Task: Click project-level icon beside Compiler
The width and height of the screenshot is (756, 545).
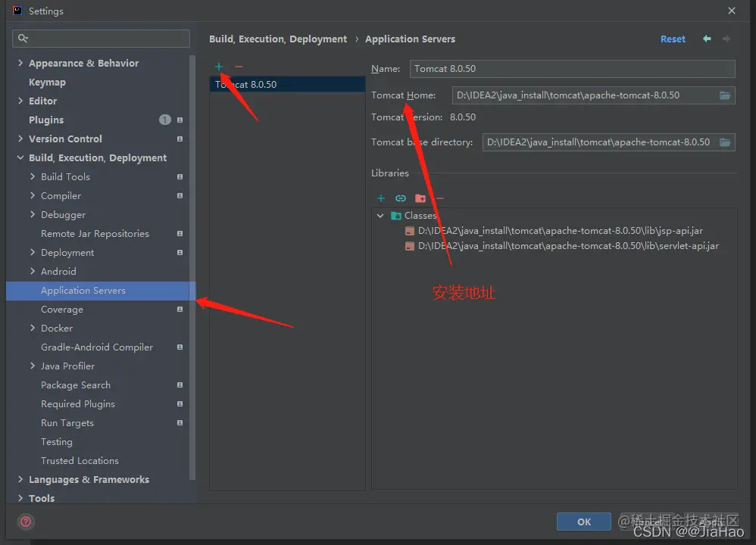Action: click(x=180, y=195)
